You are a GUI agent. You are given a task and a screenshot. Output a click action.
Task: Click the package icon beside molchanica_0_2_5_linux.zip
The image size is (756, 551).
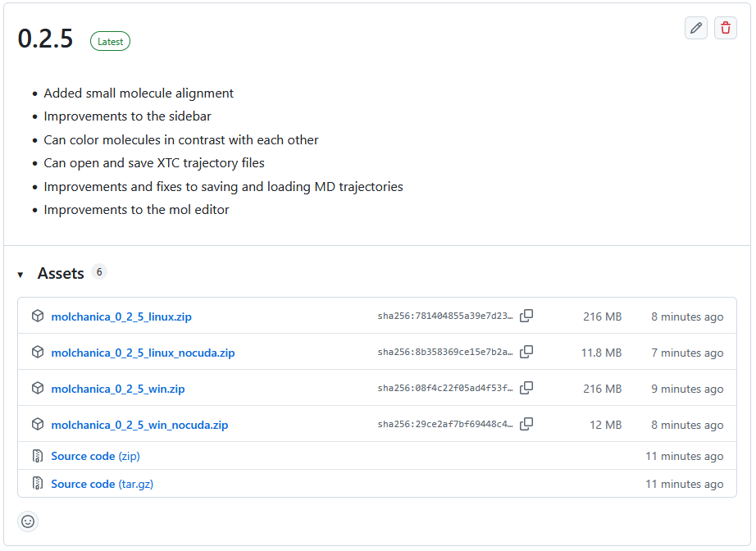coord(37,316)
